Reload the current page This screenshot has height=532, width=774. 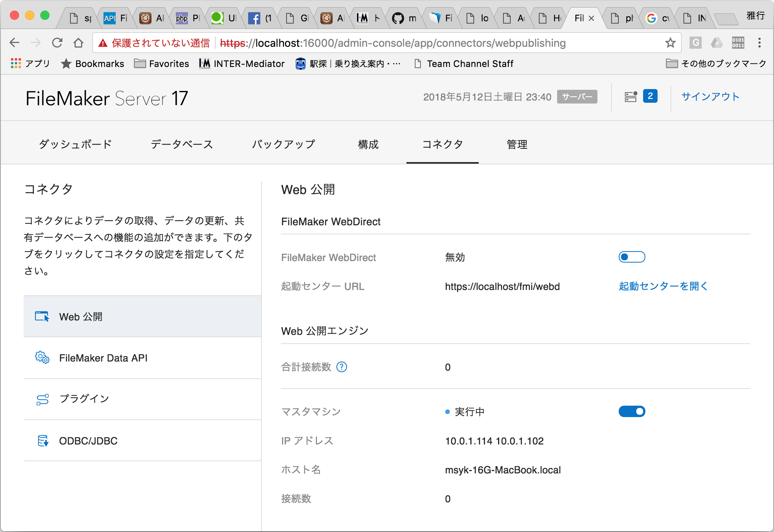point(57,43)
